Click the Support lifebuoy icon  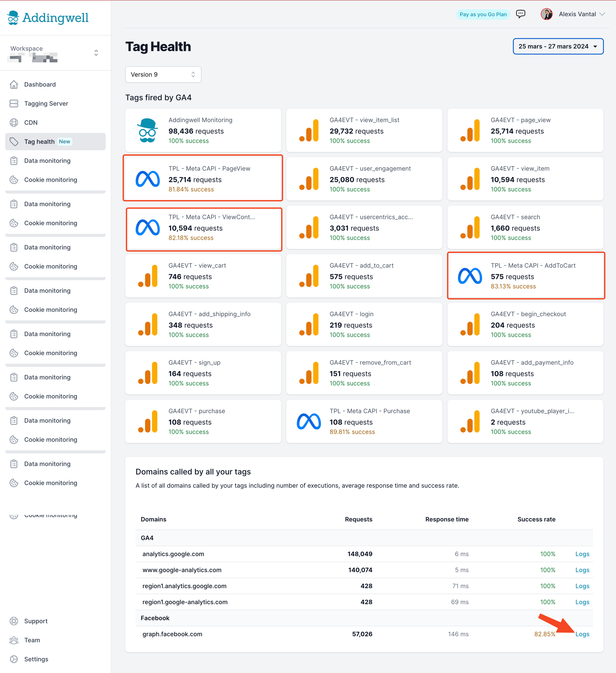point(14,621)
